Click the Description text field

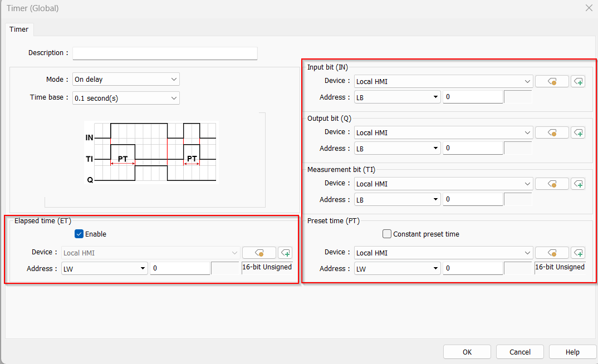pyautogui.click(x=165, y=53)
